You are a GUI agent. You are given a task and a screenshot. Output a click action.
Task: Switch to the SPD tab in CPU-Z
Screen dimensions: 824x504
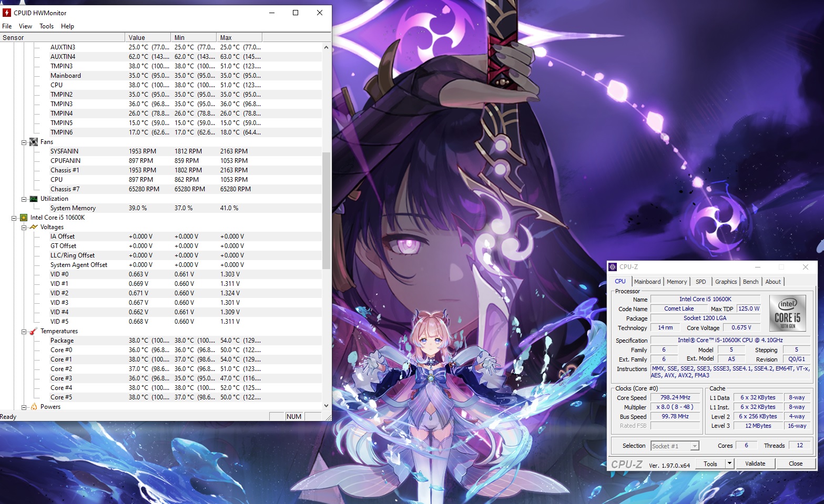701,282
